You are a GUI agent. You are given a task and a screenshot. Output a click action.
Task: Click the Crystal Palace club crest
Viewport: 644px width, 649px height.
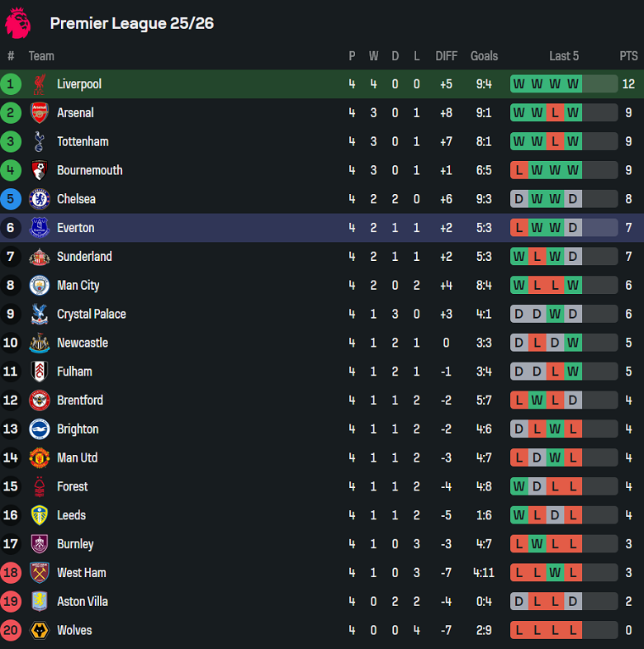point(39,315)
